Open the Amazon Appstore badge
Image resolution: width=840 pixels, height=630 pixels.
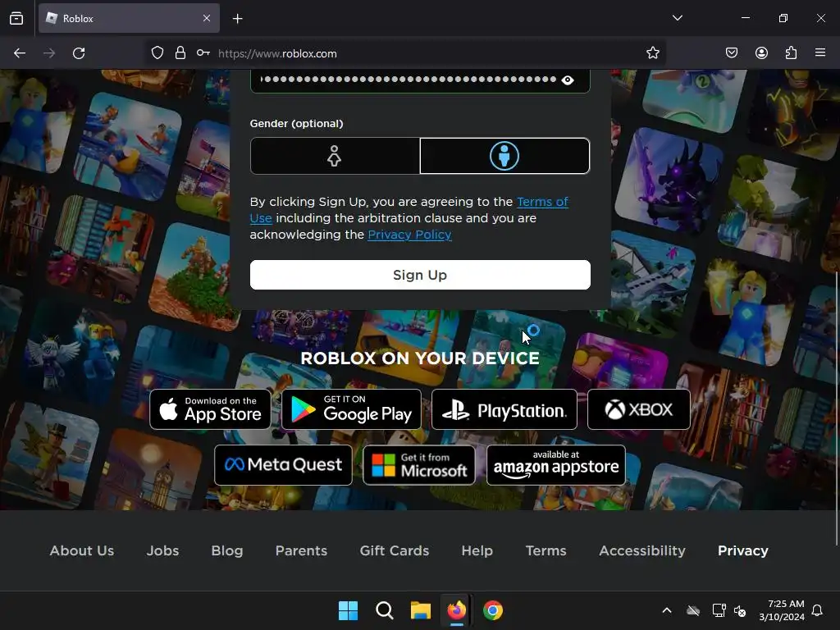tap(556, 465)
